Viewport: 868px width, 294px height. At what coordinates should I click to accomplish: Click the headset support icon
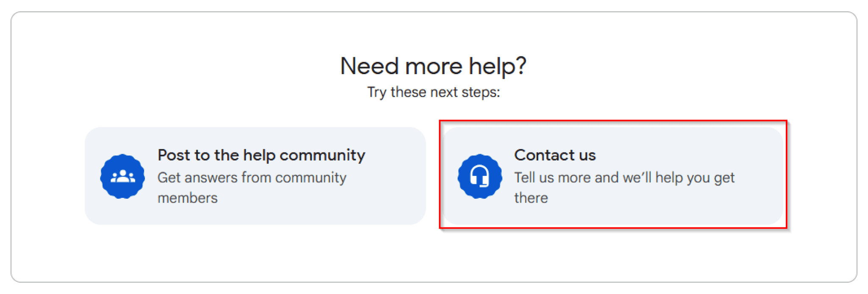[480, 176]
